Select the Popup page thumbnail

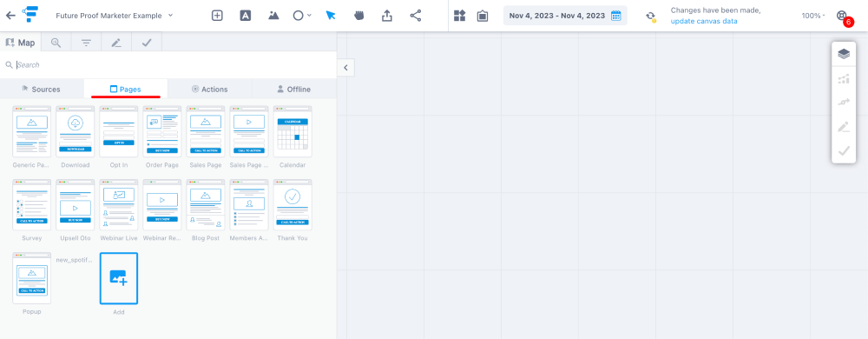pyautogui.click(x=31, y=278)
